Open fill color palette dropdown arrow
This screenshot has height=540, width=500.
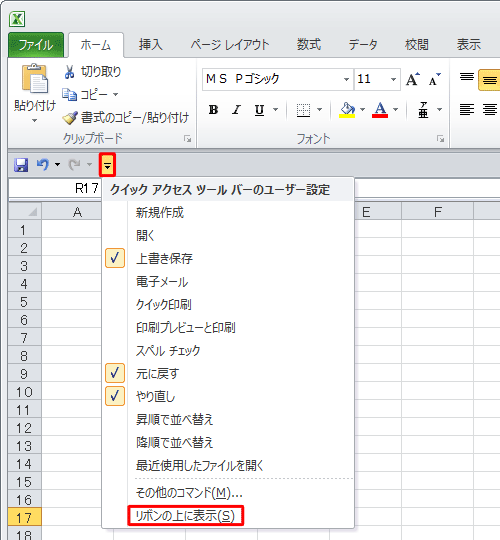[362, 110]
